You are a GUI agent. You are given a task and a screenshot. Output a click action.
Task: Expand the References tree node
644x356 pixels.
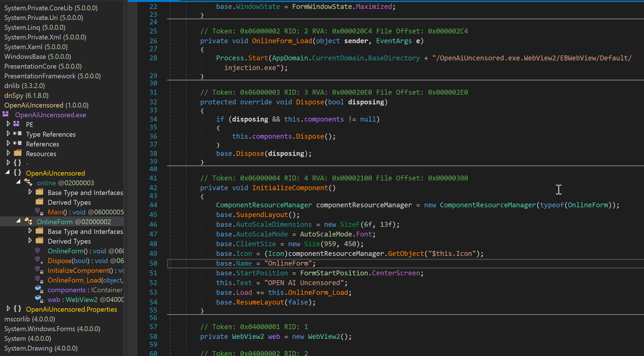click(x=8, y=143)
